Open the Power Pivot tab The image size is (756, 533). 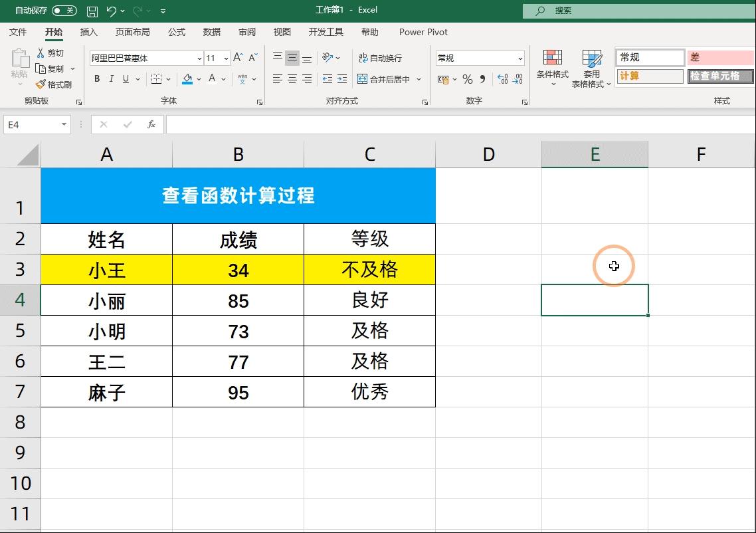pyautogui.click(x=423, y=32)
